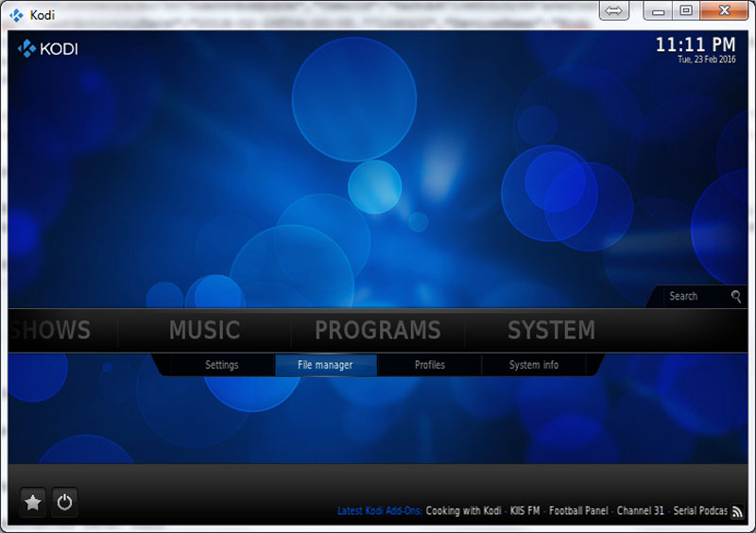Viewport: 756px width, 533px height.
Task: Click 'Cooking with Kodi' in ticker
Action: point(463,511)
